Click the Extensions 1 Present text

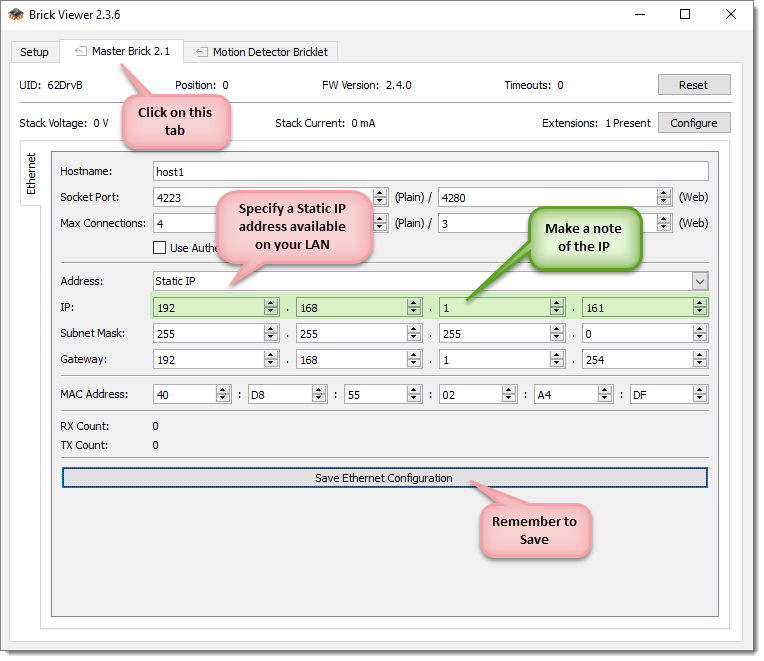(x=596, y=123)
